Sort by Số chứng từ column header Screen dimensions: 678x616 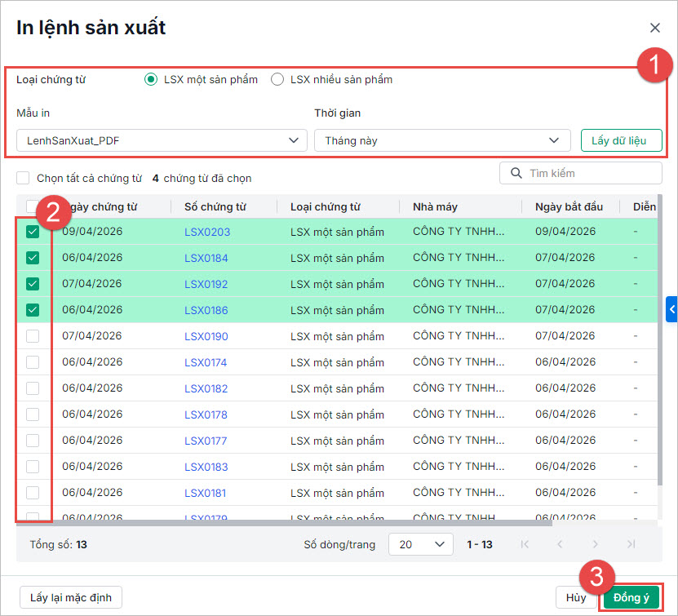pyautogui.click(x=215, y=207)
